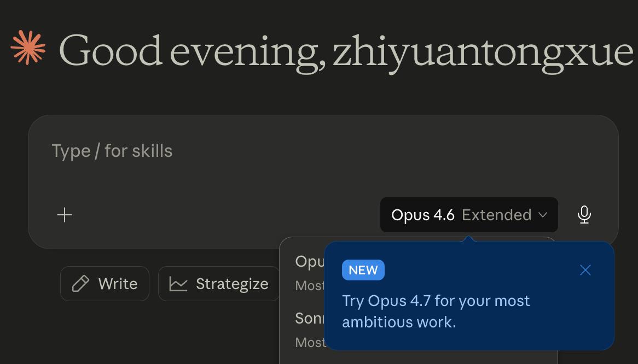The image size is (638, 364).
Task: Select the Opus option in the model menu
Action: click(x=310, y=262)
